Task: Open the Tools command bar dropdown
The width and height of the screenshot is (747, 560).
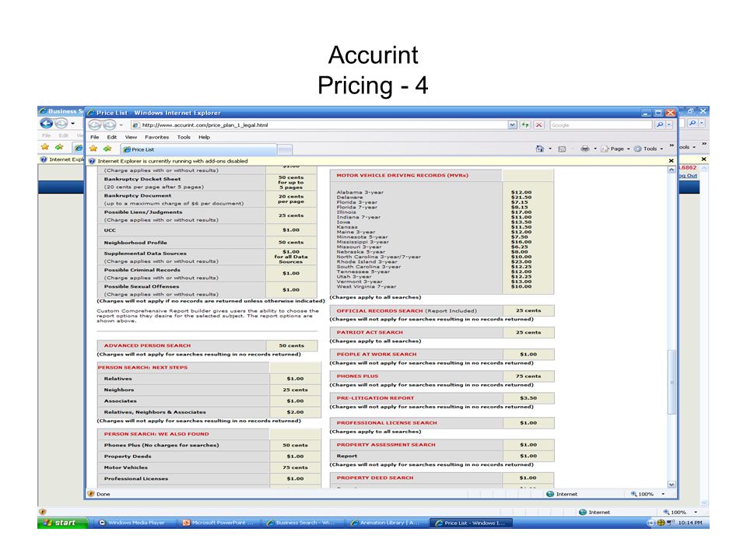Action: (648, 149)
